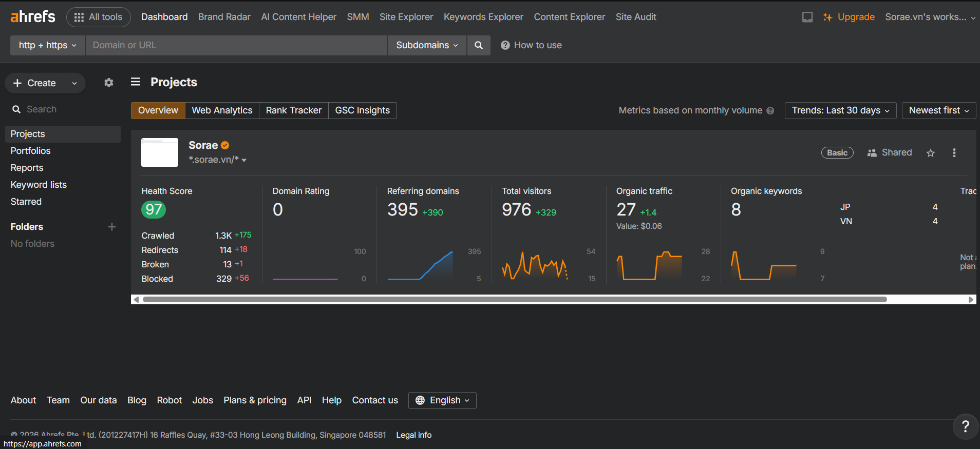Click the Domain or URL input field
This screenshot has height=449, width=980.
click(x=236, y=45)
